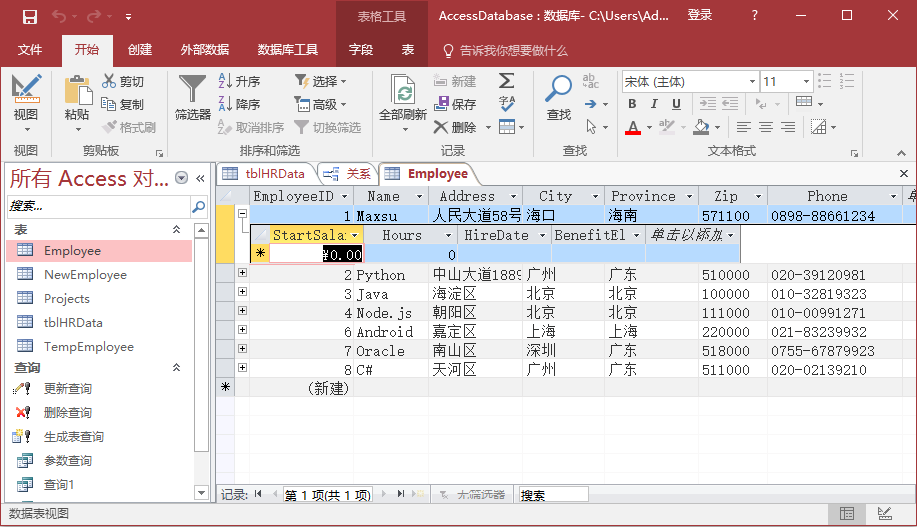Click the 合计 sigma totals icon

point(507,81)
